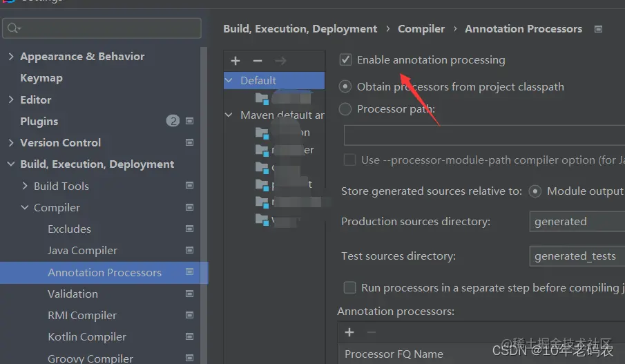Click project-level icon next to Validation
The image size is (625, 364).
[190, 294]
